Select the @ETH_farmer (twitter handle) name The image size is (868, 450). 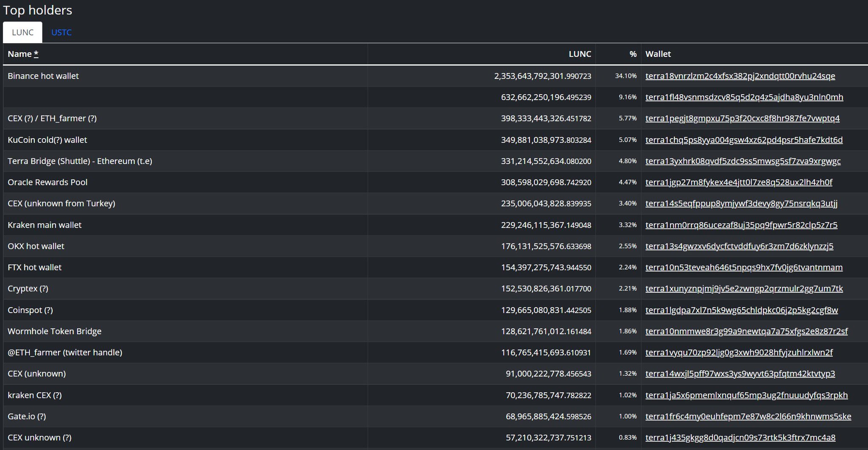[65, 352]
